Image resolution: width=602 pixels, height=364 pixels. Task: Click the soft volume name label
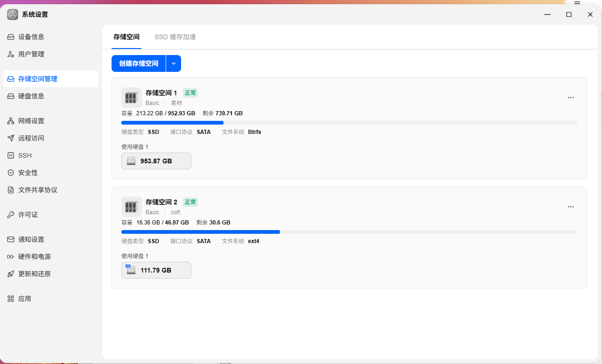pyautogui.click(x=175, y=212)
